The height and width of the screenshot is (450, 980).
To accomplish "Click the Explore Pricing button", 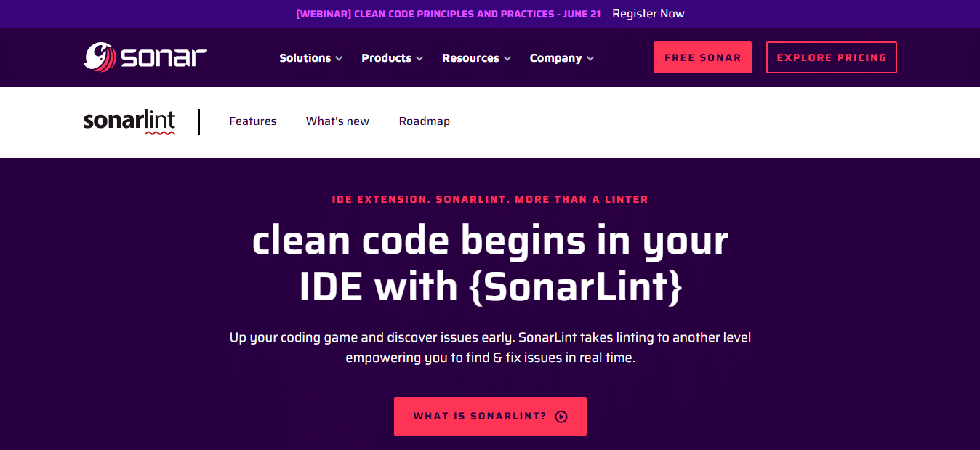I will pos(831,57).
